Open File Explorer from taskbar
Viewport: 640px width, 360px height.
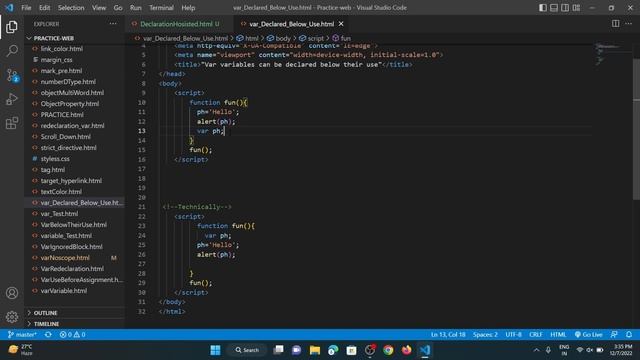pos(315,350)
